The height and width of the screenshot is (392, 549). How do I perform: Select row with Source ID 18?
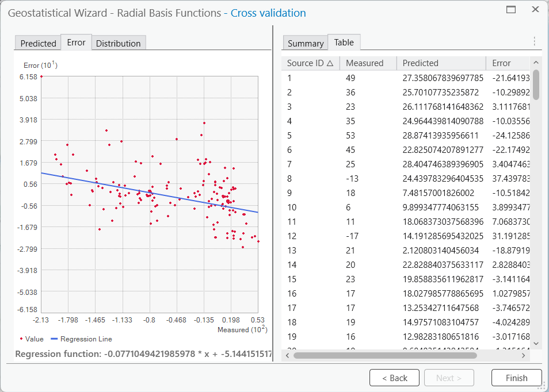tap(406, 322)
